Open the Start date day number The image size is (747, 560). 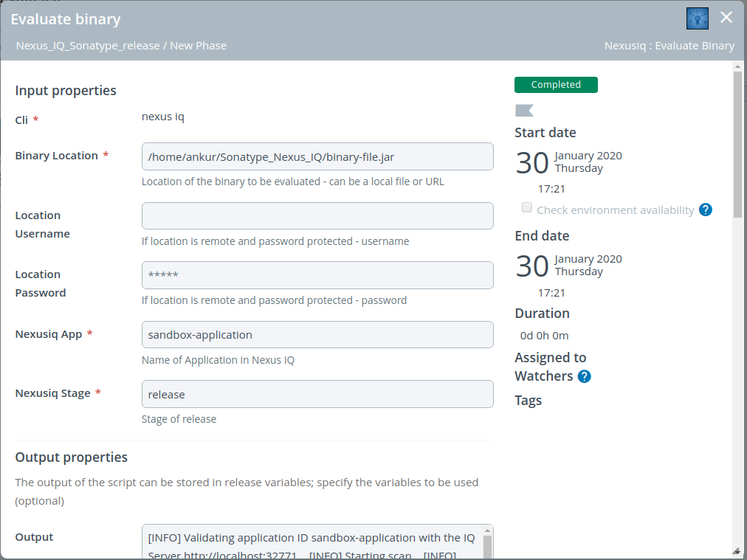[531, 163]
